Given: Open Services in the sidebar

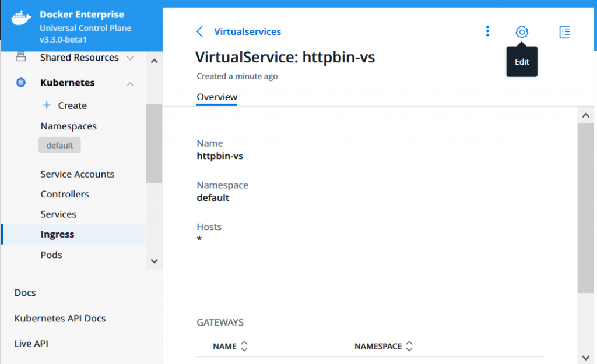Looking at the screenshot, I should pos(58,214).
